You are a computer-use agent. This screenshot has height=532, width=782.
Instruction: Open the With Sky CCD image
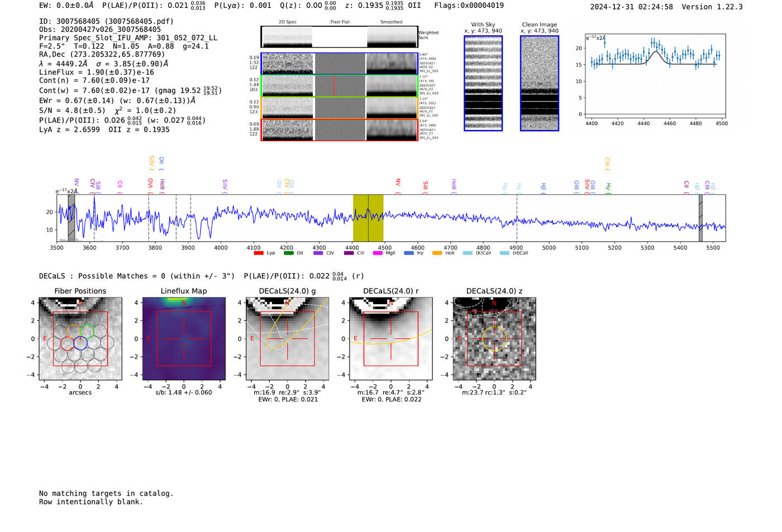(x=483, y=83)
